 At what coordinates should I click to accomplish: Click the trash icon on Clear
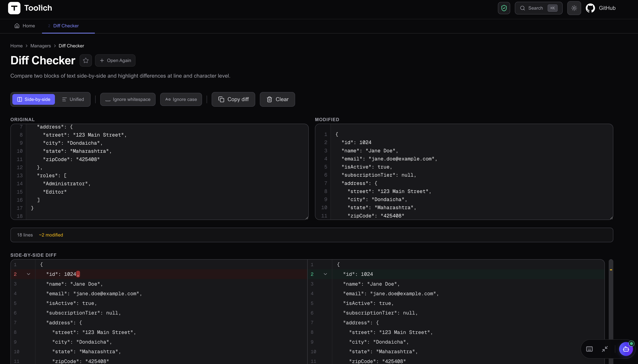point(269,99)
